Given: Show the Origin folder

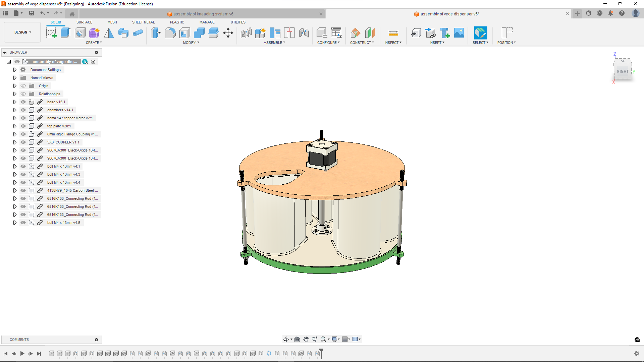Looking at the screenshot, I should [x=23, y=86].
